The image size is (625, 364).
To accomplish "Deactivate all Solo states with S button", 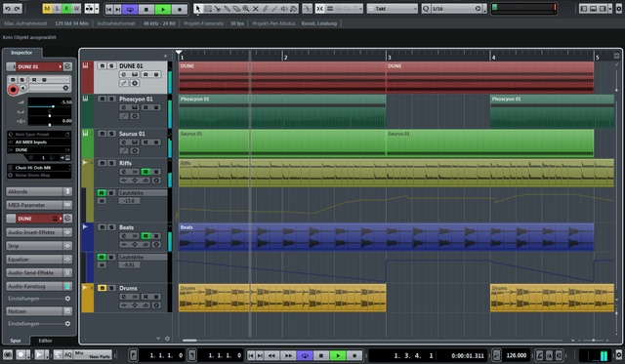I will (57, 9).
